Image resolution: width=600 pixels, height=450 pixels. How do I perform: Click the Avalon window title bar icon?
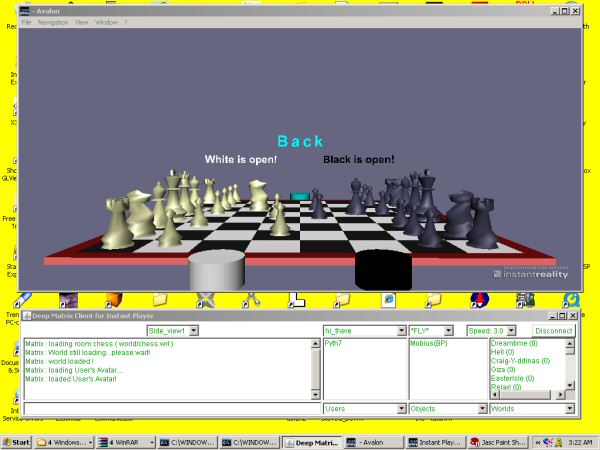pyautogui.click(x=25, y=10)
